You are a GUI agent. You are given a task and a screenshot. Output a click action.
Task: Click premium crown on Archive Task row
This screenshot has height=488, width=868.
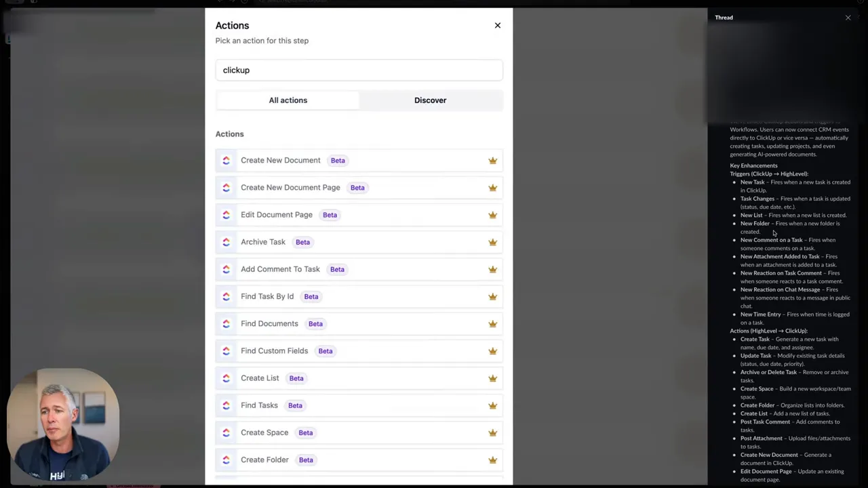(493, 242)
